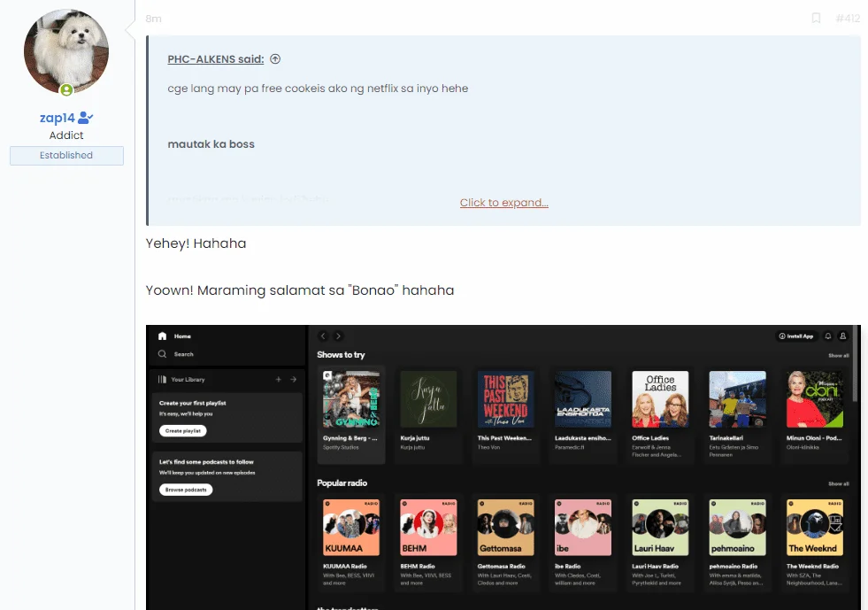Click the 'ibe Radio' title text
Screen dimensions: 868x610
(568, 567)
